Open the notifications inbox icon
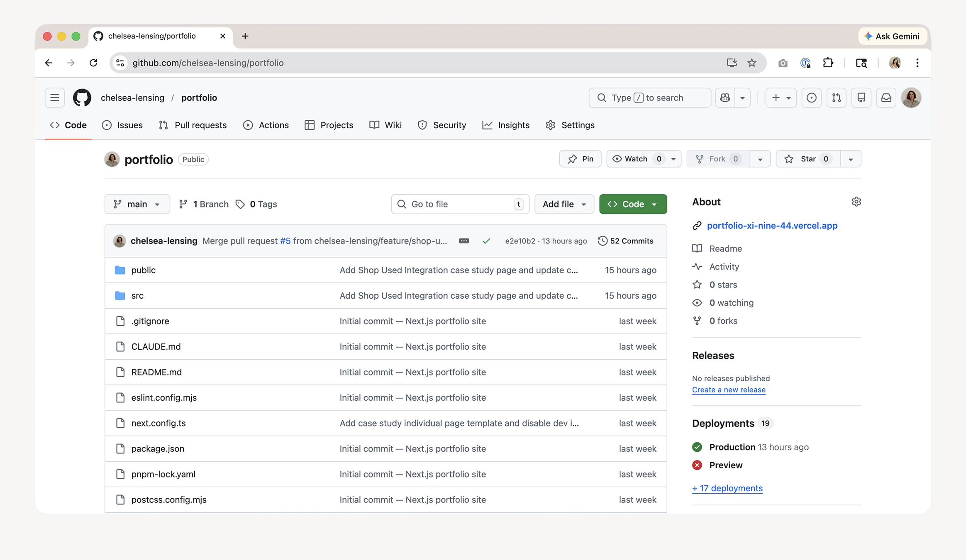Image resolution: width=966 pixels, height=560 pixels. (886, 98)
